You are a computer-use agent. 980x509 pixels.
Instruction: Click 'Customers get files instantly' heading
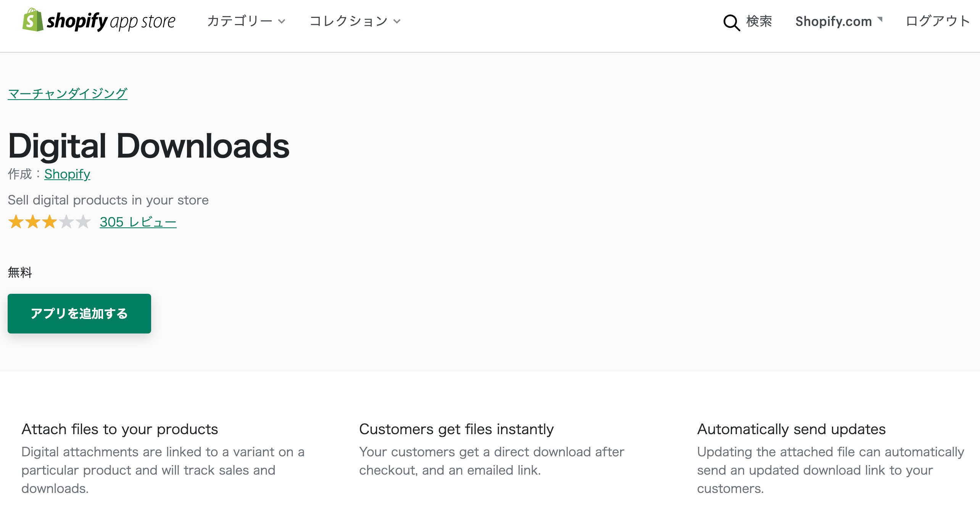[x=456, y=429]
